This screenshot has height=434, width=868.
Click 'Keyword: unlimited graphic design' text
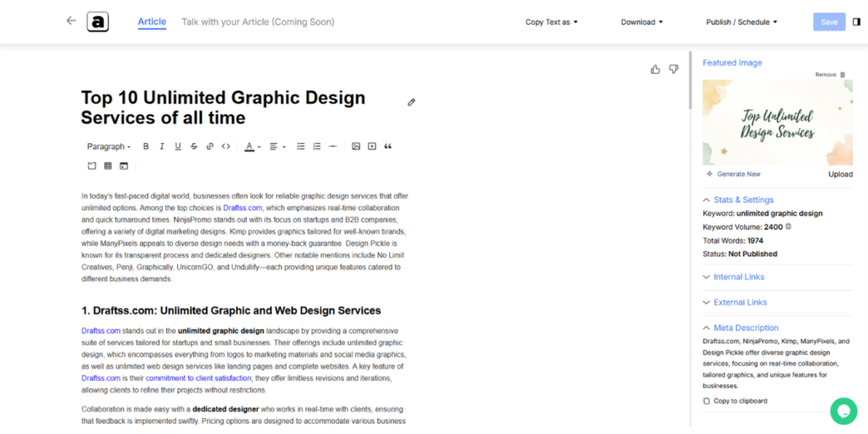pos(762,213)
